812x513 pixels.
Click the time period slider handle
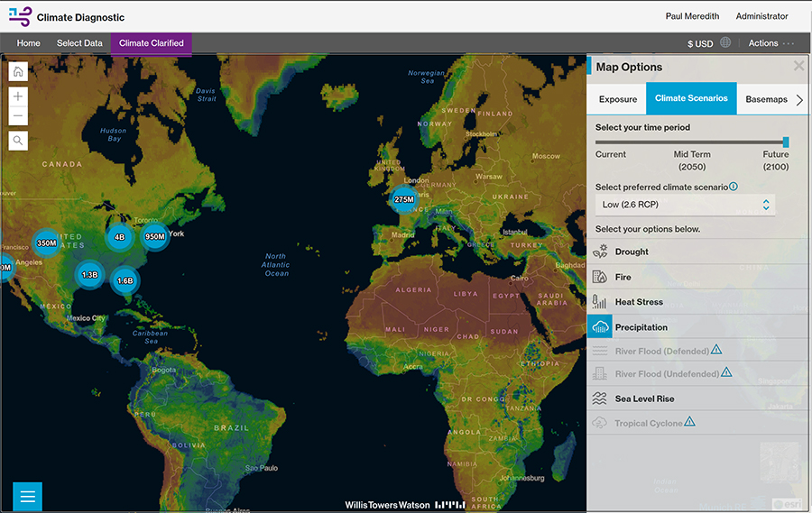tap(786, 142)
